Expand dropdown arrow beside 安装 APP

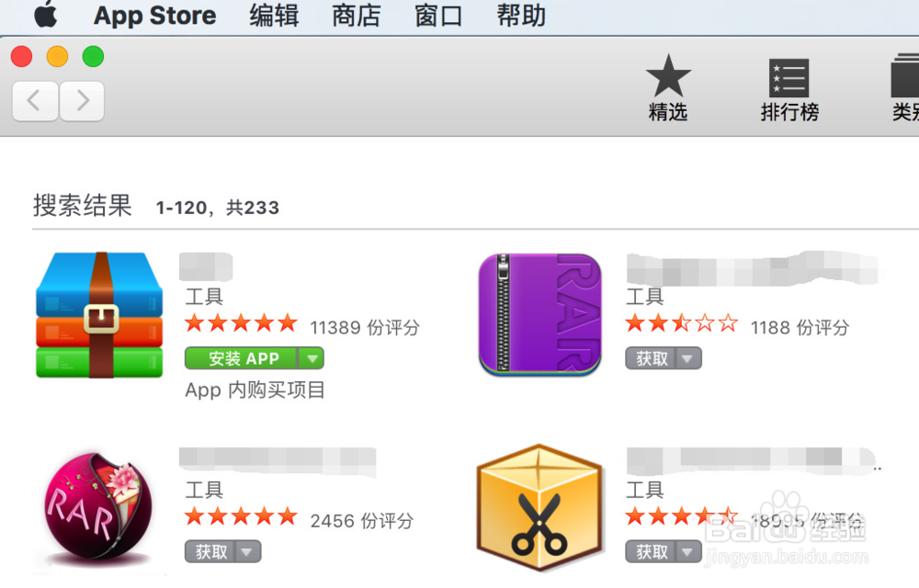click(313, 358)
